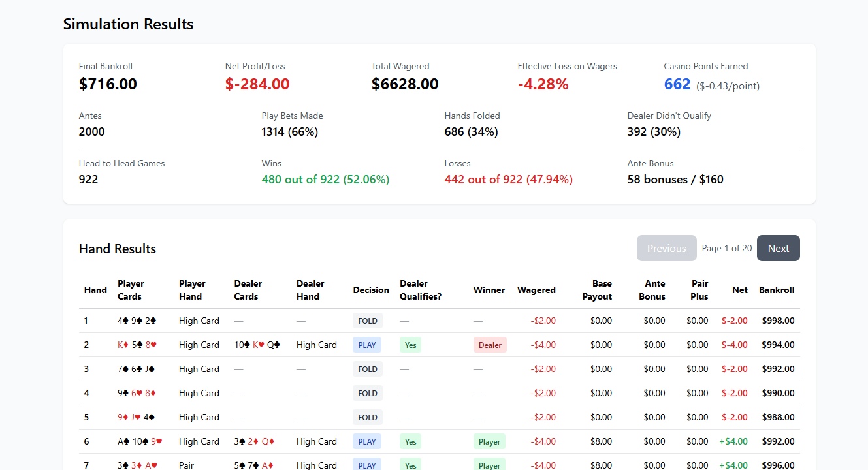Click the green Player winner badge in hand 6
The width and height of the screenshot is (868, 470).
click(489, 441)
